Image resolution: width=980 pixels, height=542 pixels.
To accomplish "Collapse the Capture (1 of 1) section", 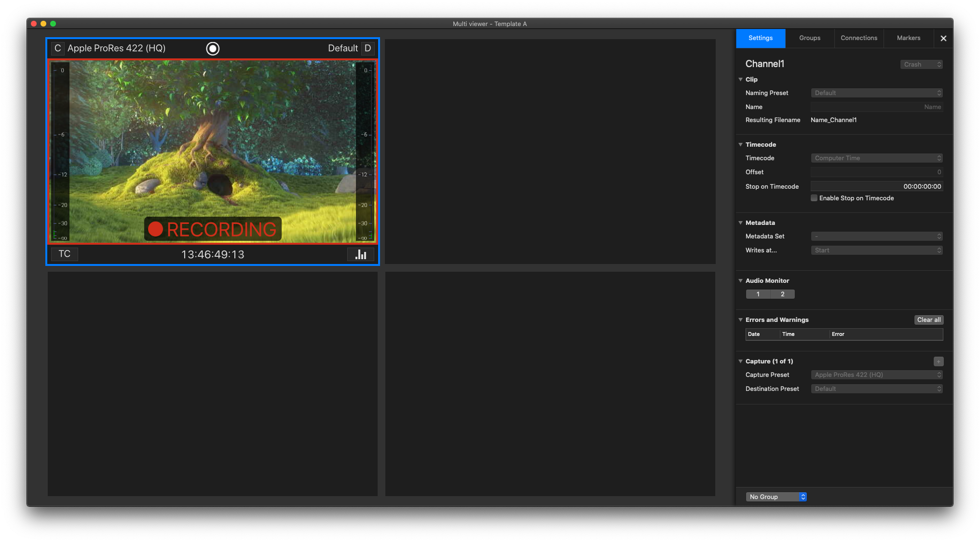I will pos(741,361).
